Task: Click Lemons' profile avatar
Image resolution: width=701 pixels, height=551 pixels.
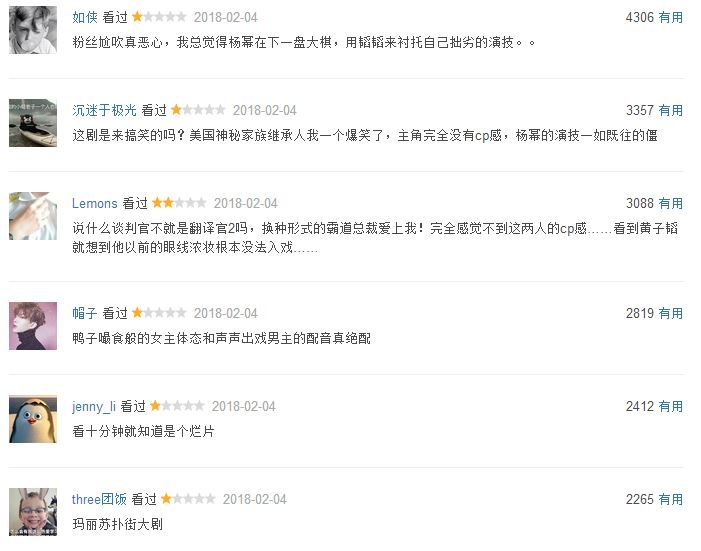Action: (32, 216)
